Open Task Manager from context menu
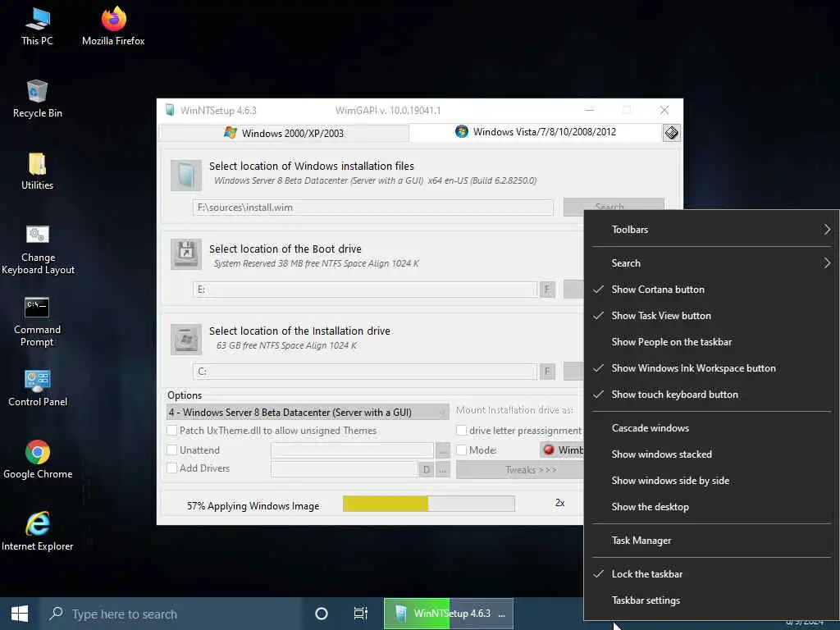Image resolution: width=840 pixels, height=630 pixels. click(711, 541)
